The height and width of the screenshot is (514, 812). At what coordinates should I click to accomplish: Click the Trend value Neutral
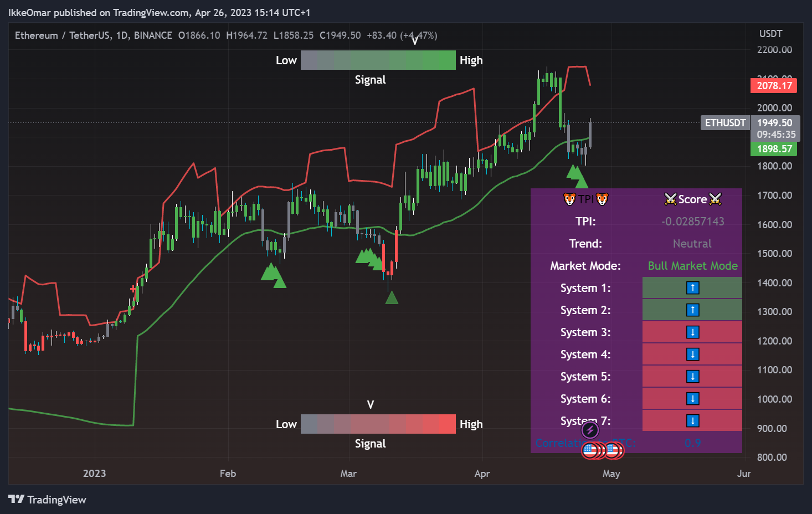[692, 243]
